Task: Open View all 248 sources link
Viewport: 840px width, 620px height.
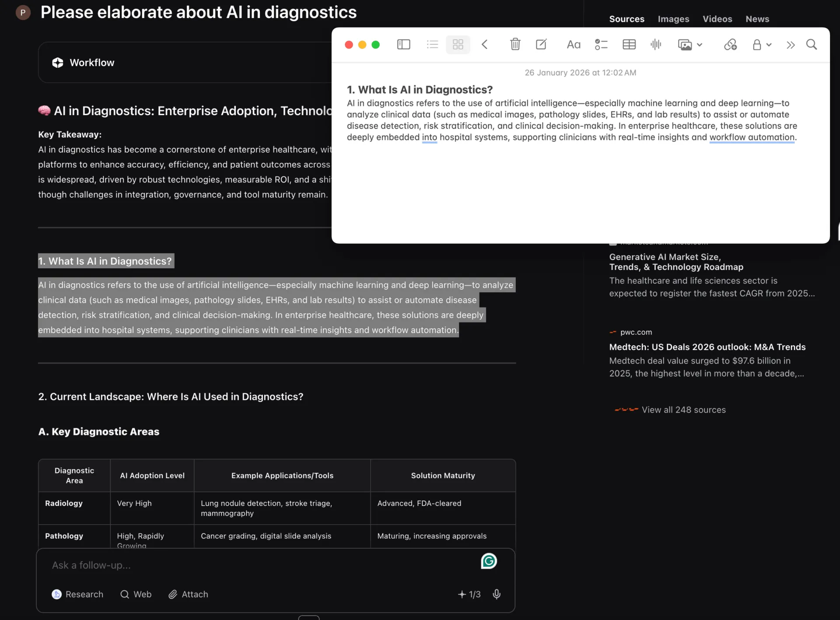Action: tap(683, 410)
